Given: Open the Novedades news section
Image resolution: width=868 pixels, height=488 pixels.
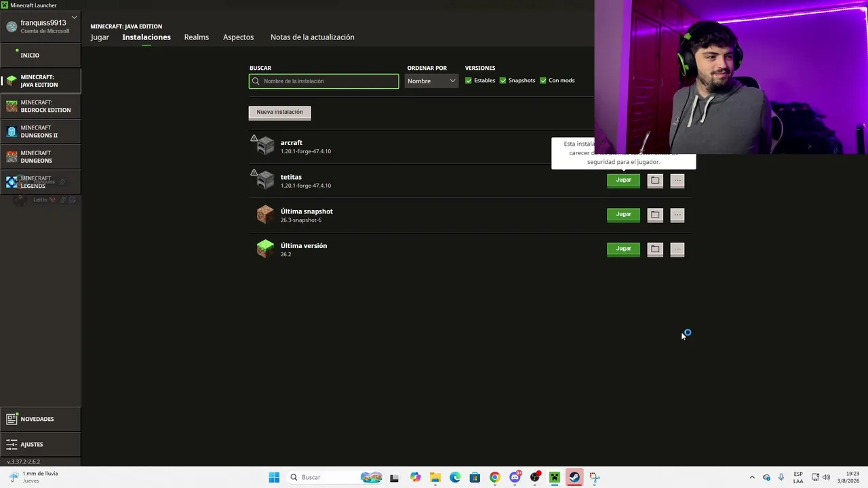Looking at the screenshot, I should (x=41, y=419).
